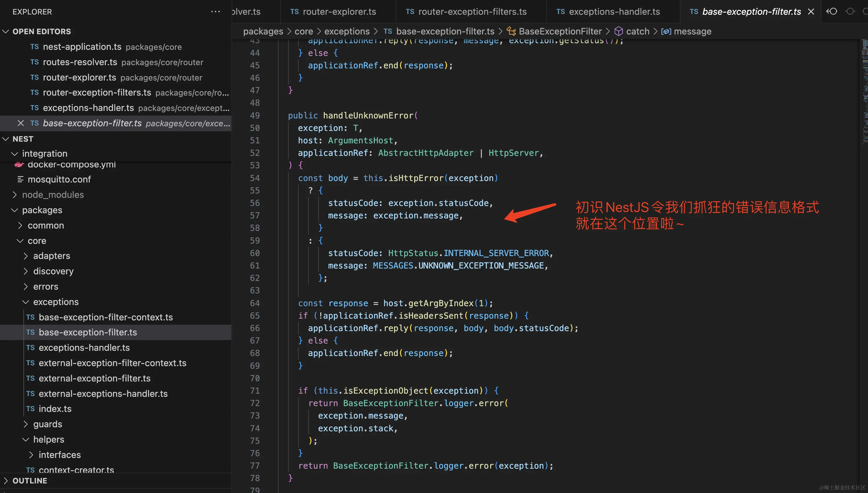
Task: Click the go back navigation icon
Action: [832, 12]
